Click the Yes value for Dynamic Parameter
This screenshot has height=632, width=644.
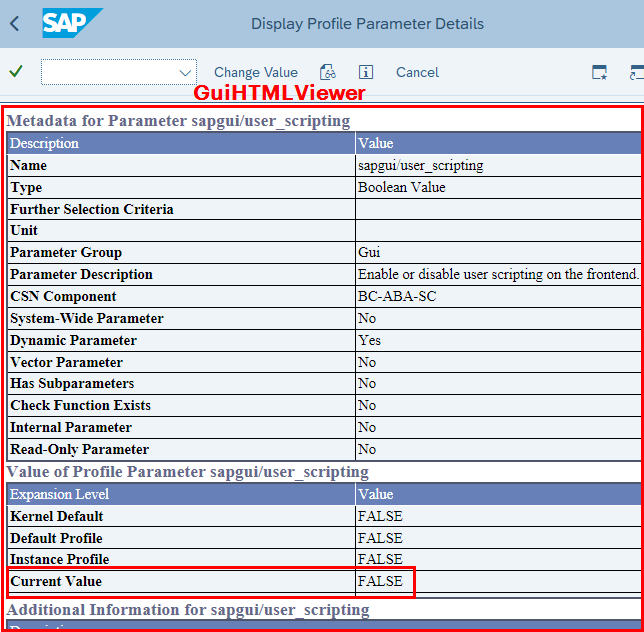[369, 340]
